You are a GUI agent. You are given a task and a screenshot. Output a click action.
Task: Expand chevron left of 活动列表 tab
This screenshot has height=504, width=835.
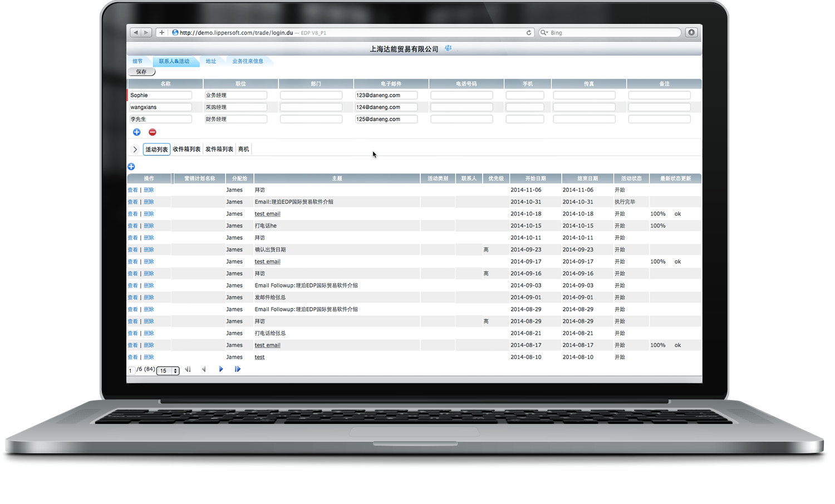(135, 149)
